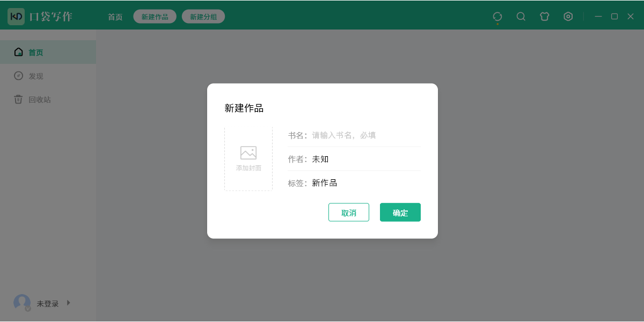The width and height of the screenshot is (644, 322).
Task: Select the 首页 sidebar entry
Action: coord(36,52)
